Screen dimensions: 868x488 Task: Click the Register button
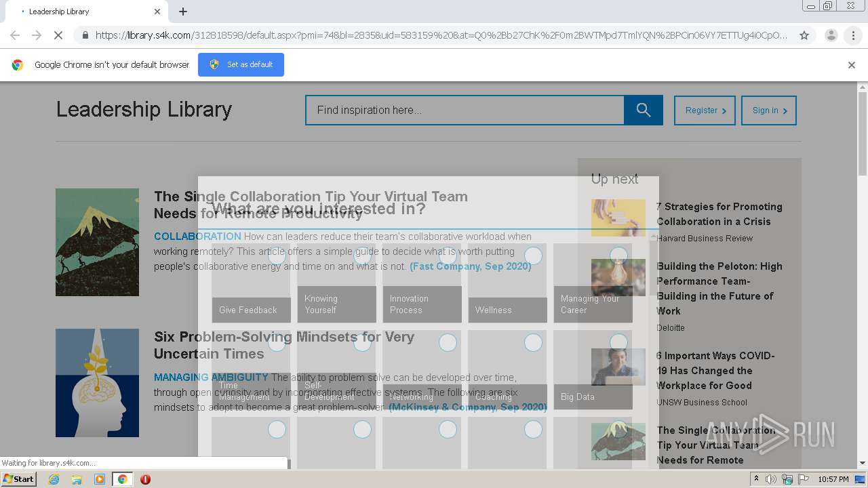pyautogui.click(x=705, y=110)
